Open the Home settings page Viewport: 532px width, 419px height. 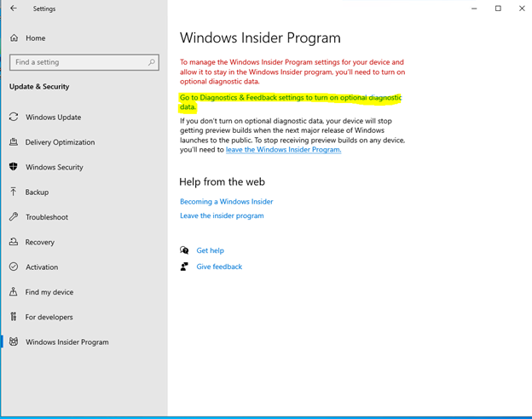coord(36,38)
